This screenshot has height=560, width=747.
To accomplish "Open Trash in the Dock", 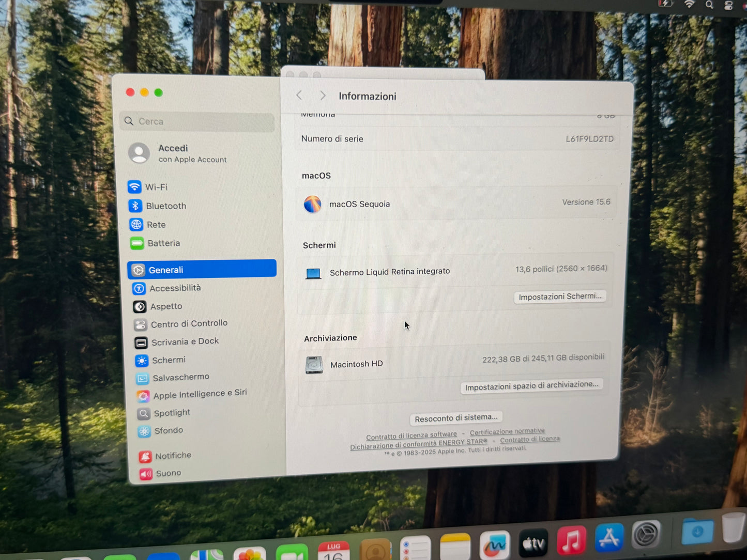I will 734,526.
